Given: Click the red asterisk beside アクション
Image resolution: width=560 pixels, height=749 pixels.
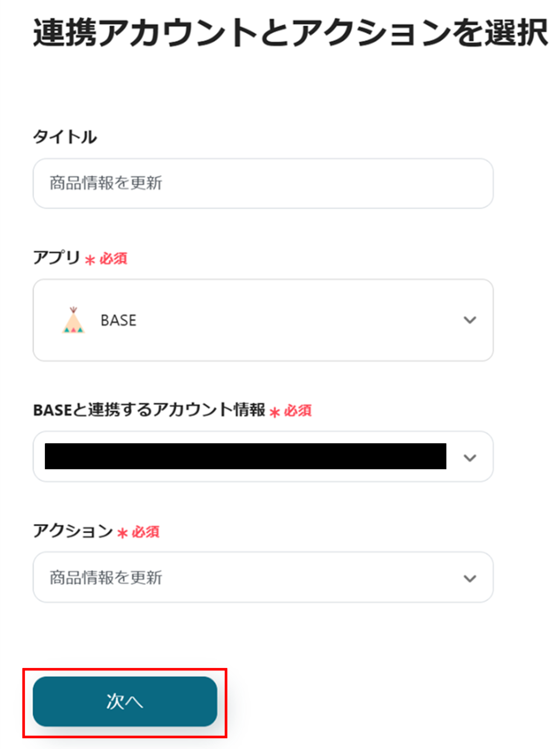Looking at the screenshot, I should click(122, 533).
